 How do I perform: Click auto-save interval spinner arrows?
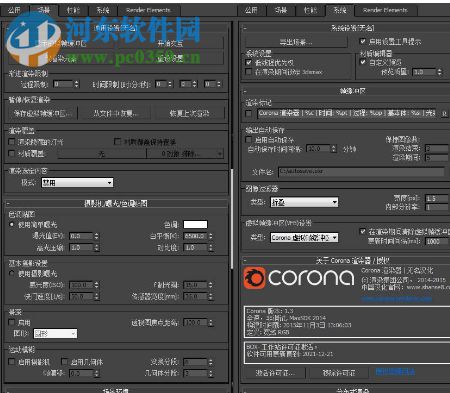pyautogui.click(x=334, y=149)
